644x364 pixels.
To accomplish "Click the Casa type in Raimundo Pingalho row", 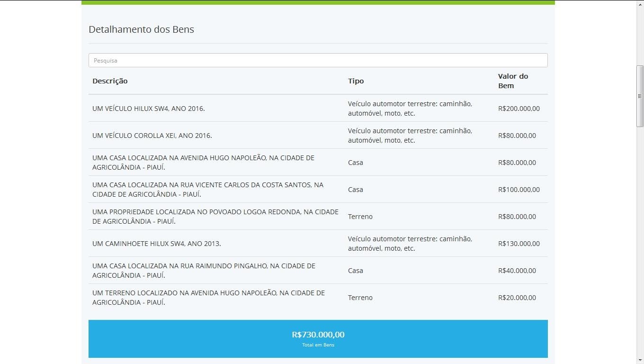I will [x=356, y=271].
